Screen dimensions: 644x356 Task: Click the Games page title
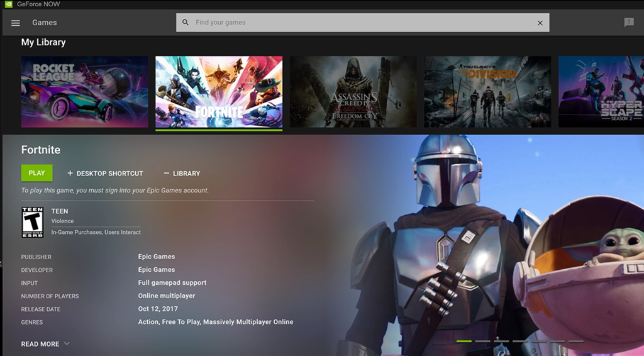tap(45, 23)
